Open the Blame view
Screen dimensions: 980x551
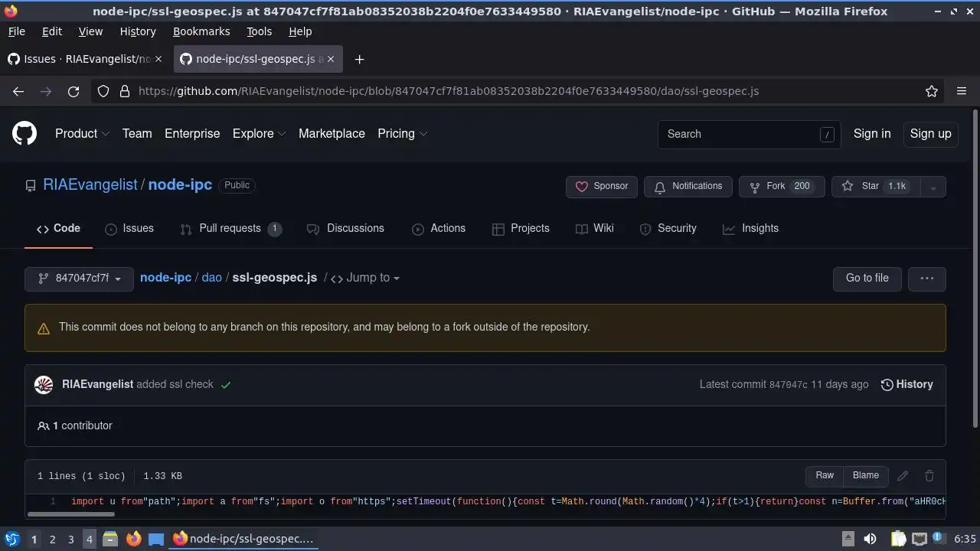tap(866, 475)
